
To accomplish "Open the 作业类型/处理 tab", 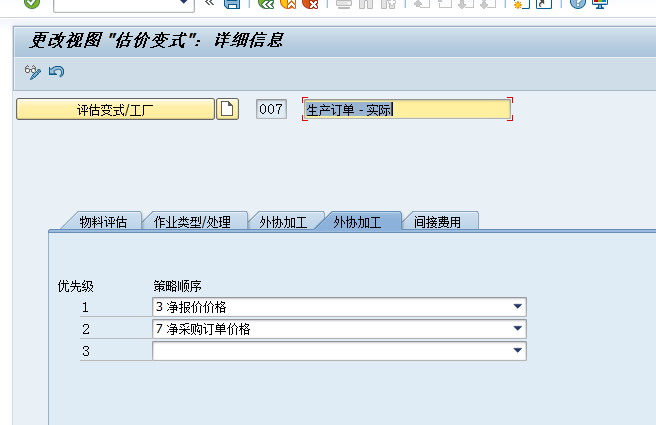I will pos(192,222).
